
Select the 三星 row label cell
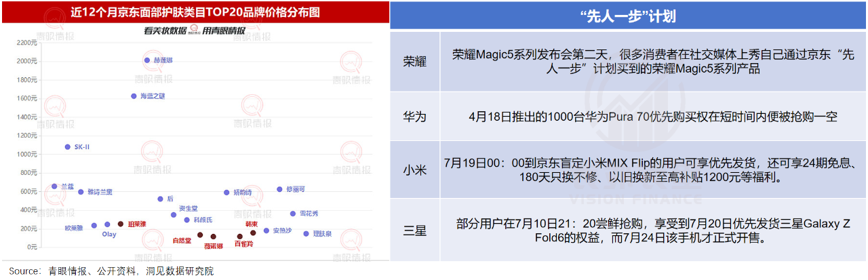(415, 231)
